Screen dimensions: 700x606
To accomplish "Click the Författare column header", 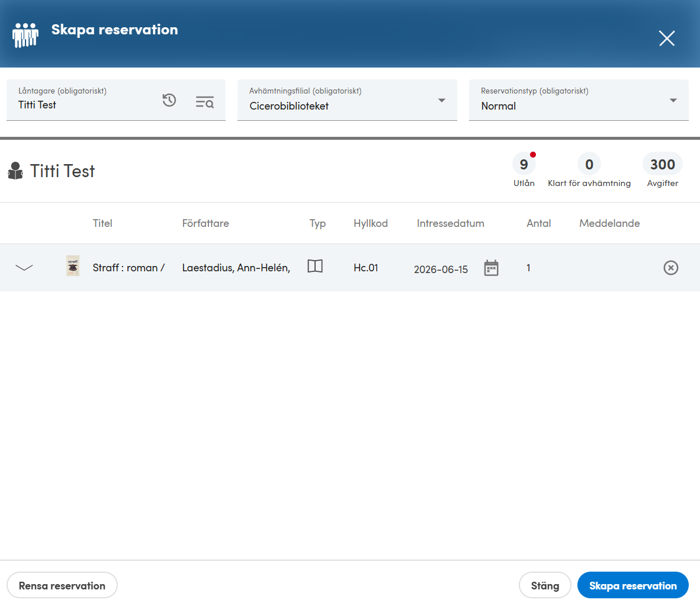I will (x=205, y=223).
